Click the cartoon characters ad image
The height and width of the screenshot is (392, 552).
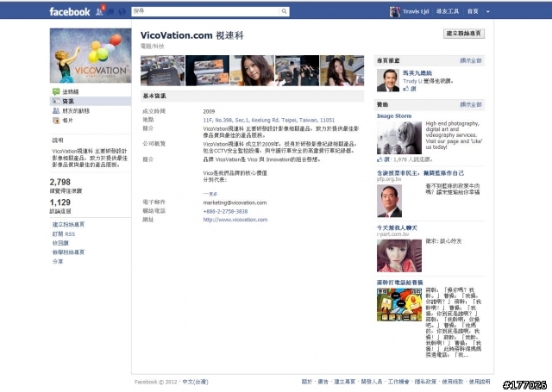point(399,305)
